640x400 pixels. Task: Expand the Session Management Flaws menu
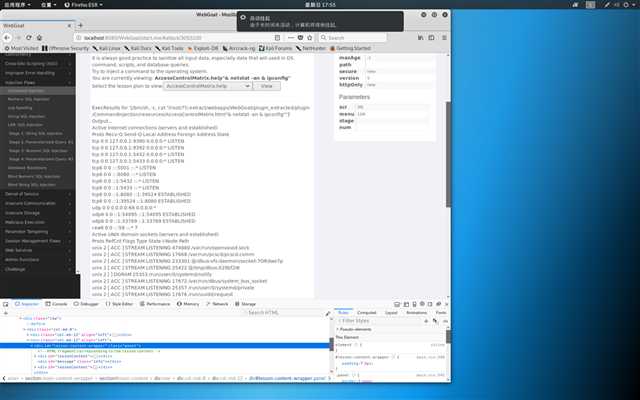coord(38,241)
